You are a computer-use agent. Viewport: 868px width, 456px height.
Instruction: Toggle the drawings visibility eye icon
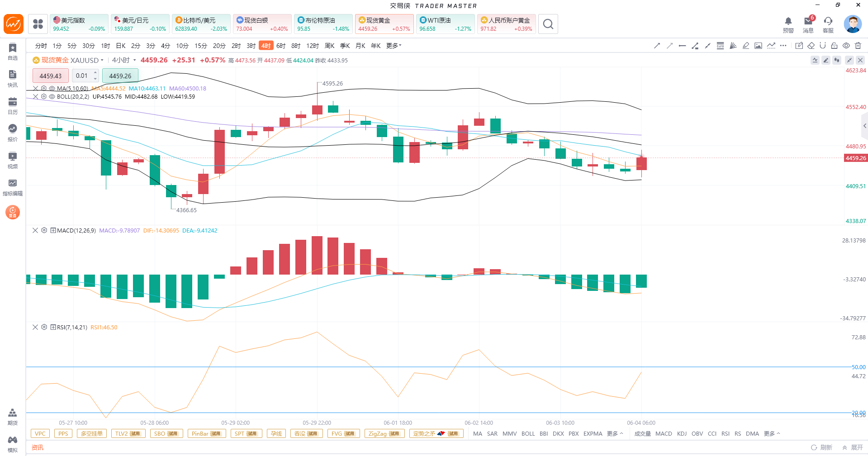tap(846, 46)
